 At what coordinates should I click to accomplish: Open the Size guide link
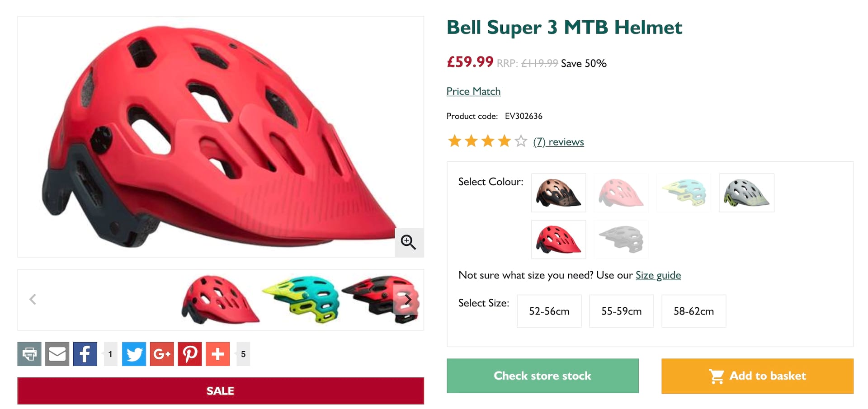(658, 275)
